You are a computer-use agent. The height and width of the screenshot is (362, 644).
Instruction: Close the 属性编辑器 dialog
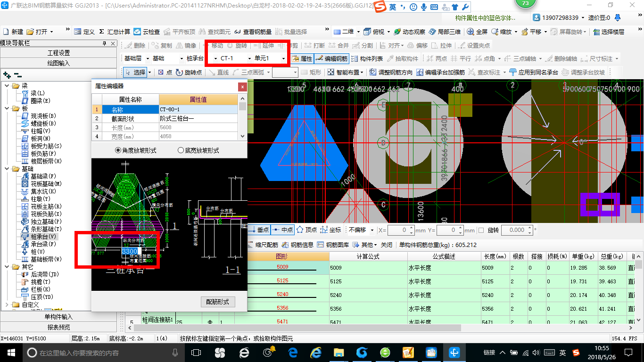[x=242, y=86]
